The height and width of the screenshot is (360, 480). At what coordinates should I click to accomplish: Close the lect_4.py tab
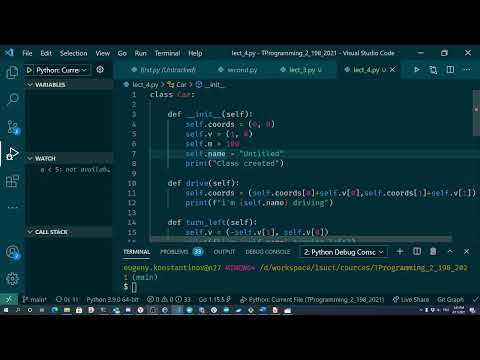392,70
